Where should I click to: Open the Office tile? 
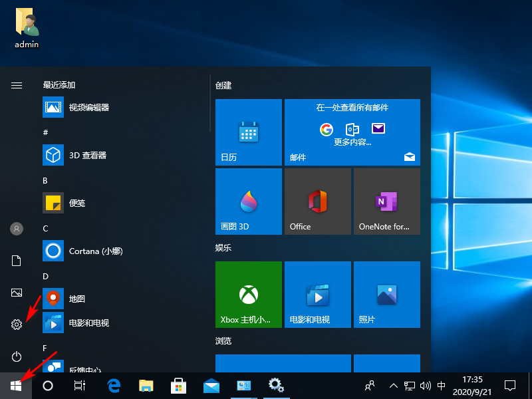pos(318,201)
